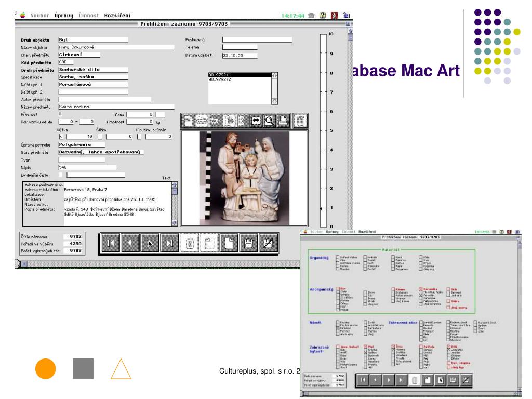Screen dimensions: 532x399
Task: Click the floppy save icon in large window
Action: coord(249,243)
